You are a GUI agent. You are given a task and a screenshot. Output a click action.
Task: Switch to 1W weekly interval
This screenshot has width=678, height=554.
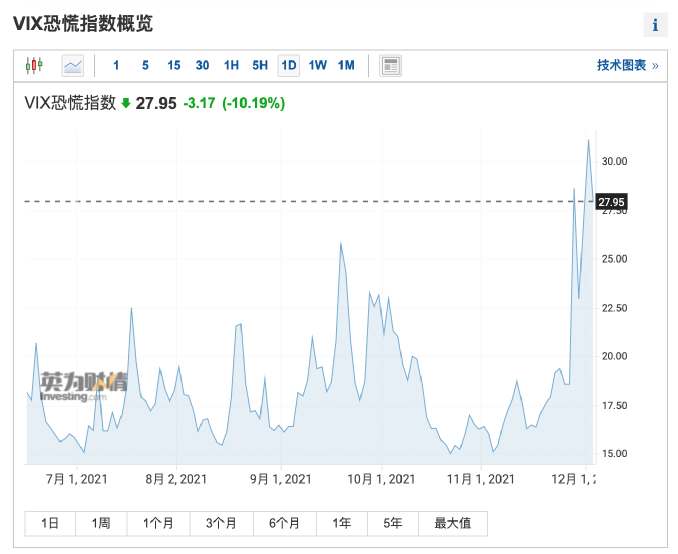pyautogui.click(x=317, y=65)
